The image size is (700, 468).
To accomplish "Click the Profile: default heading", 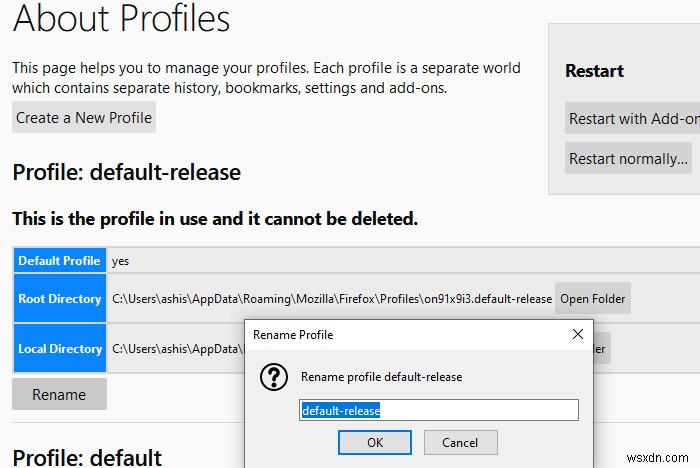I will [87, 458].
